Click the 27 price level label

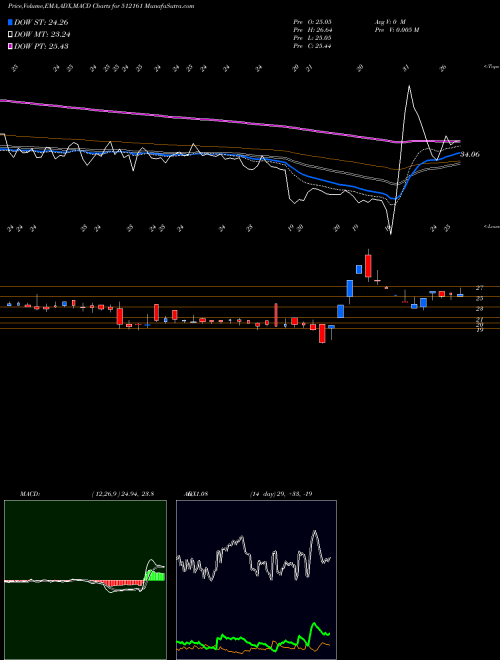tap(479, 288)
